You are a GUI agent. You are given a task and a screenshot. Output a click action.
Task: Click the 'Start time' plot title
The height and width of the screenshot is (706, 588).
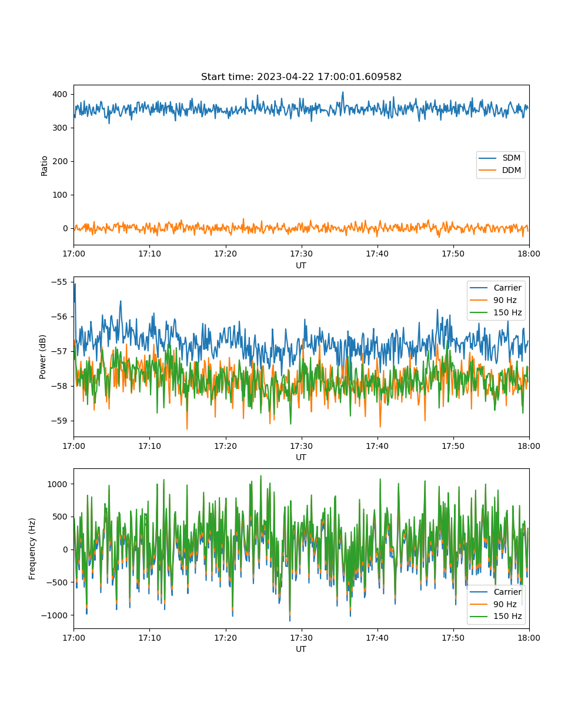[x=301, y=77]
